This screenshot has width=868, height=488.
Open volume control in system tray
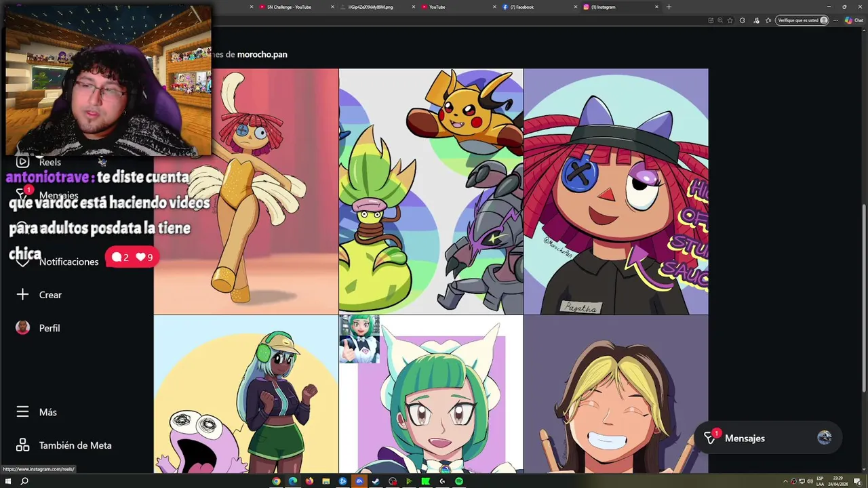click(810, 481)
